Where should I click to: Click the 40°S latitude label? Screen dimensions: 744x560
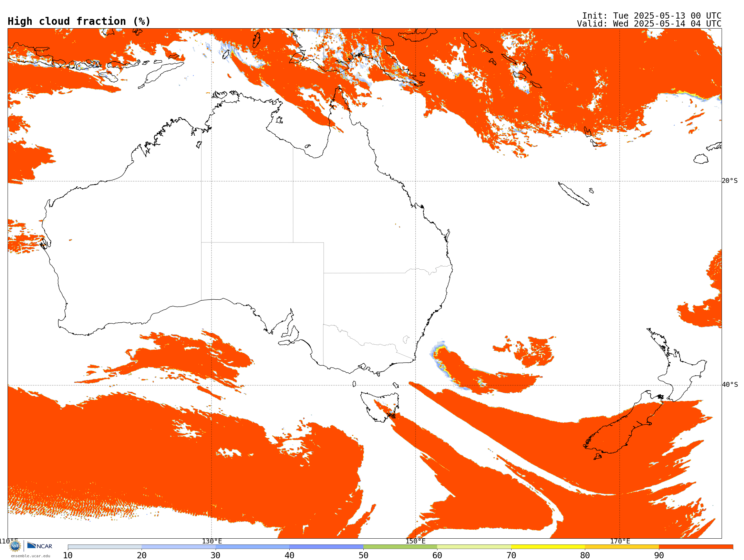tap(730, 385)
